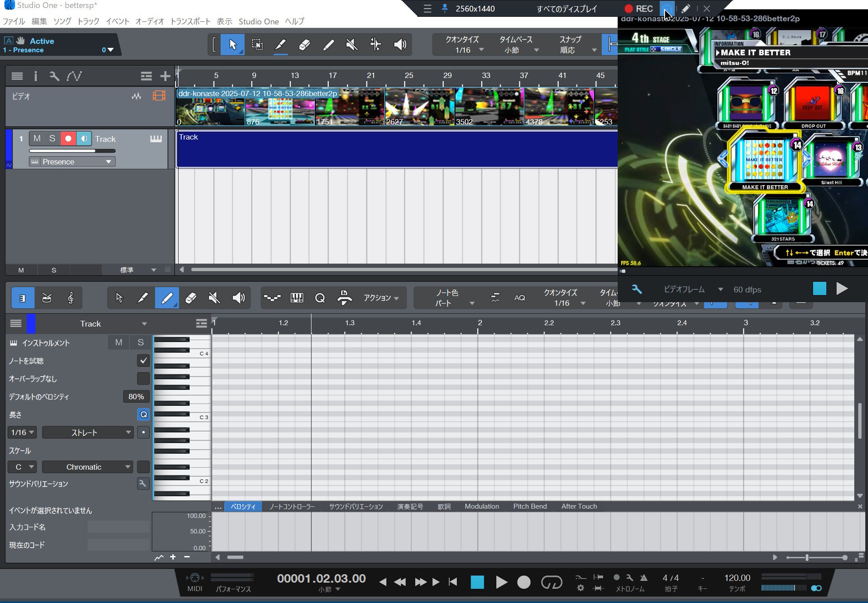Open arrangement Timebase dropdown
Screen dimensions: 868x603
[x=517, y=45]
